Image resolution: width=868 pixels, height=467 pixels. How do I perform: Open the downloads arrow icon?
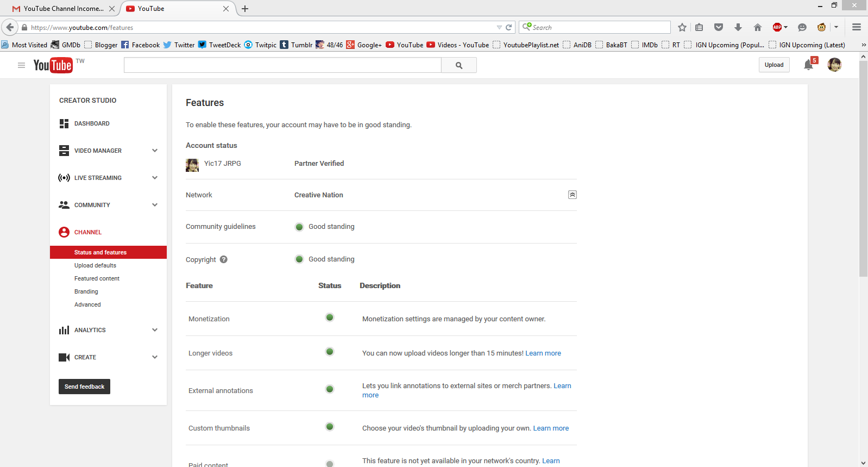click(738, 27)
